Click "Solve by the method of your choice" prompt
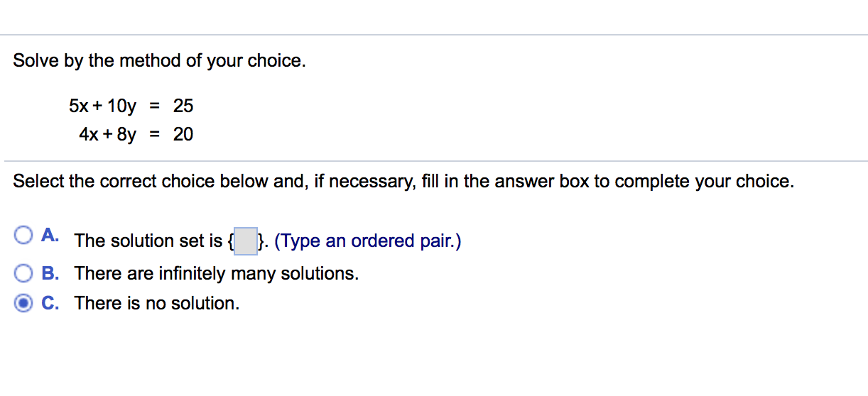Image resolution: width=868 pixels, height=396 pixels. pos(160,61)
